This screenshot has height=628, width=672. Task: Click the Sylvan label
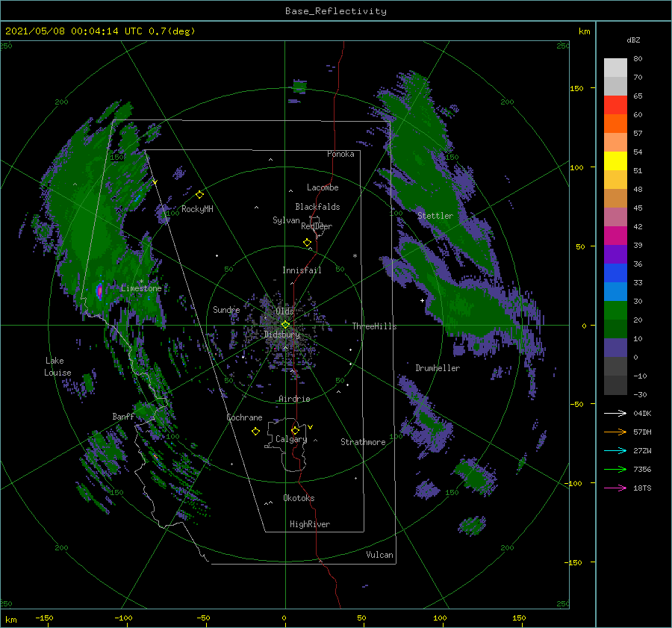286,221
